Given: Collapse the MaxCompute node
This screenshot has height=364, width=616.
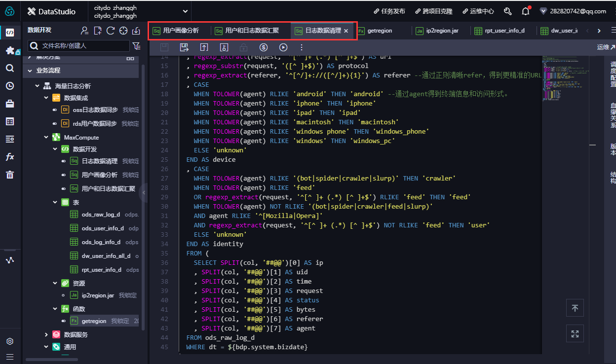Looking at the screenshot, I should (46, 137).
